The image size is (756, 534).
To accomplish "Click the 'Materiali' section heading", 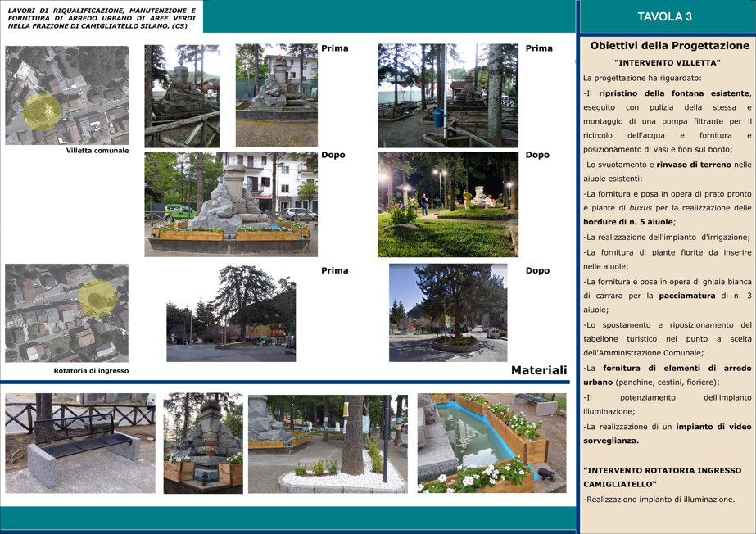I will point(539,370).
